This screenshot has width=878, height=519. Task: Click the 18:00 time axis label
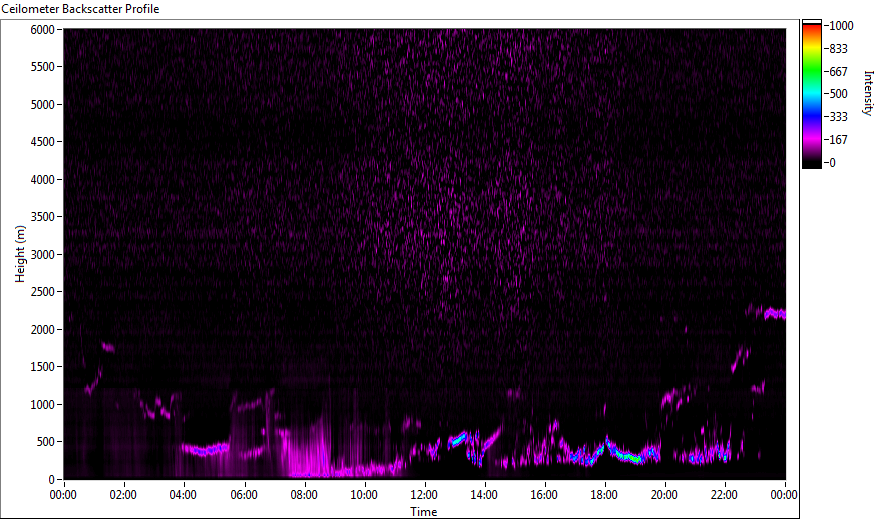[x=604, y=495]
